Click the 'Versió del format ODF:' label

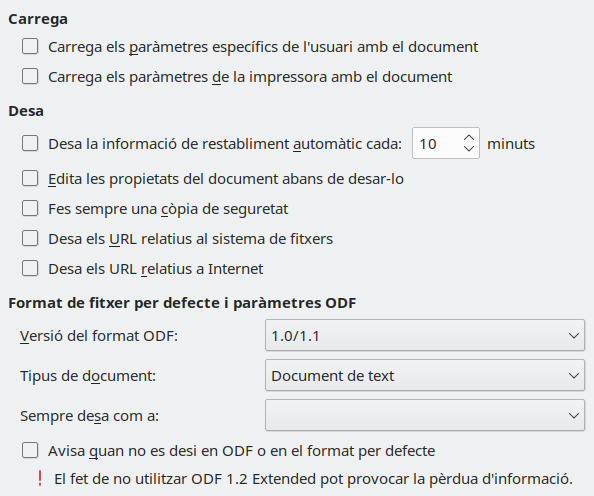(x=99, y=336)
